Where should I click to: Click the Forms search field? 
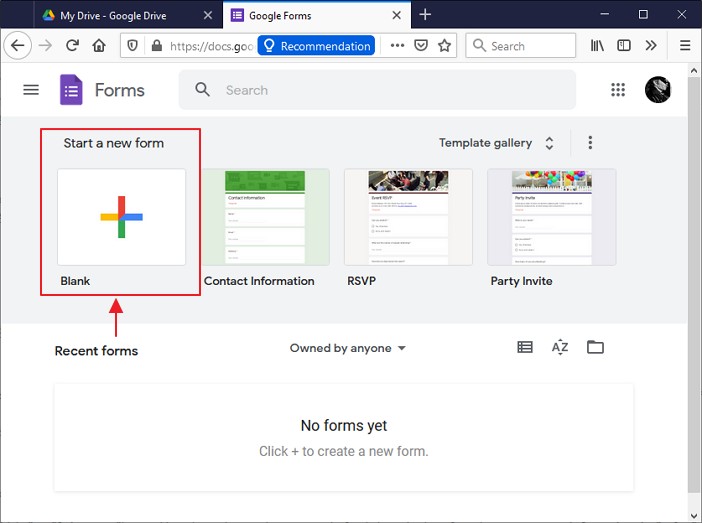tap(377, 90)
